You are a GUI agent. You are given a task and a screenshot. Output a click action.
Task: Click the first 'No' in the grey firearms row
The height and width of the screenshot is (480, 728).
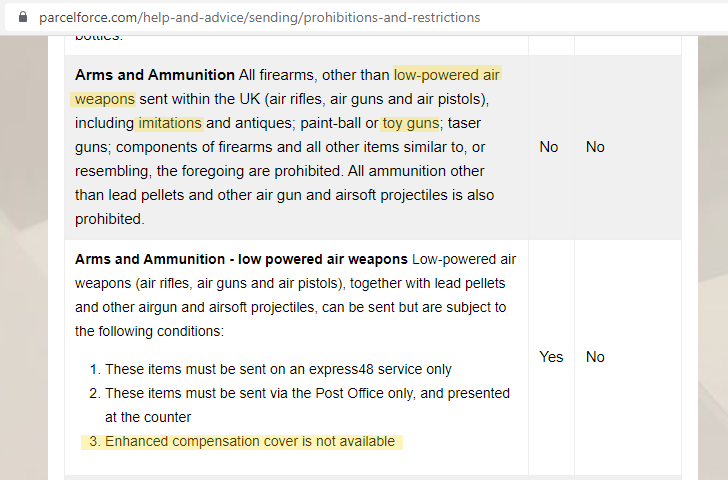pyautogui.click(x=549, y=147)
